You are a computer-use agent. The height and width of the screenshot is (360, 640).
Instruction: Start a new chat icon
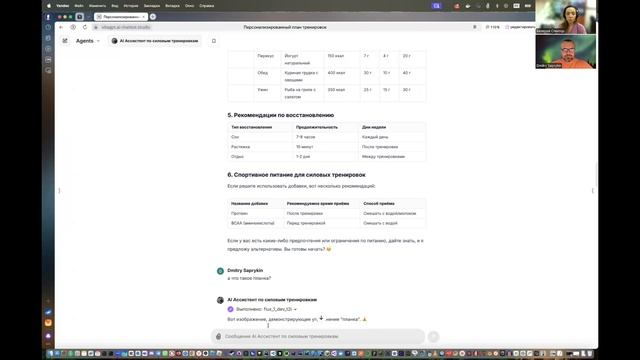click(x=65, y=41)
